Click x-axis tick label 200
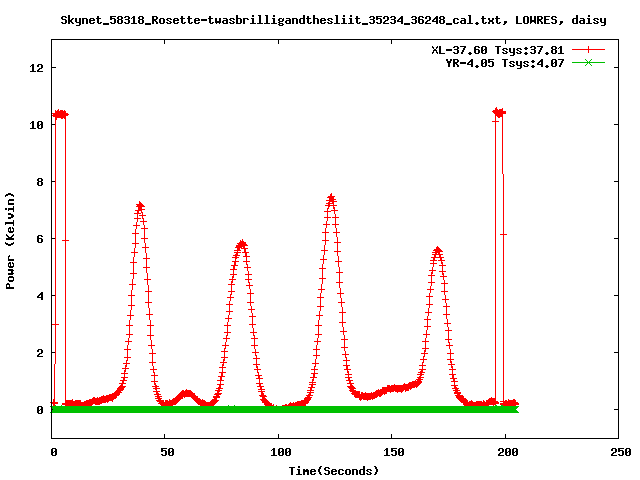640x480 pixels. 507,452
